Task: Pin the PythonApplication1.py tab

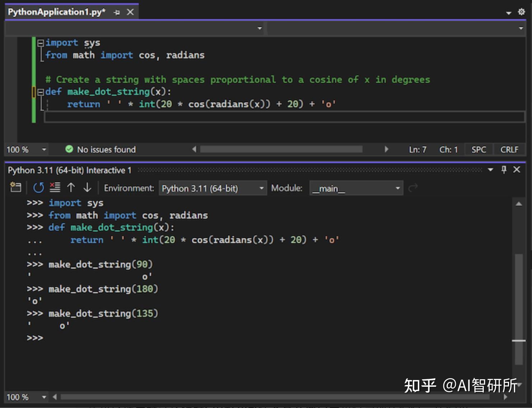Action: click(x=117, y=13)
